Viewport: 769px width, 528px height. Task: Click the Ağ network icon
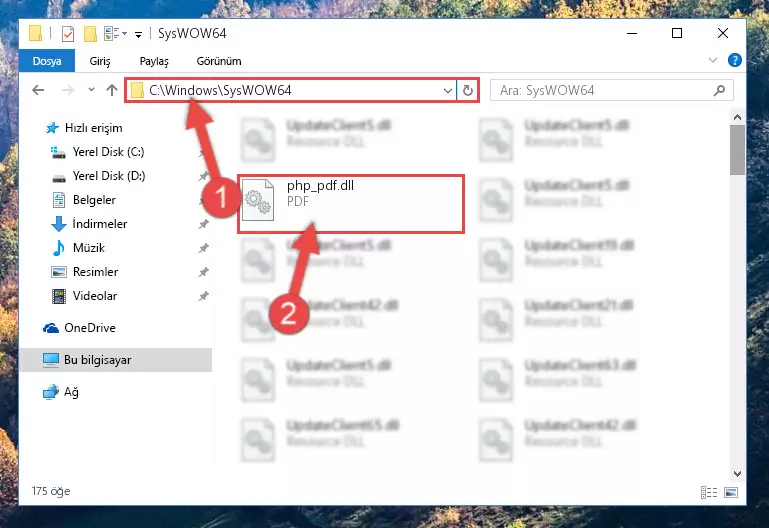51,392
